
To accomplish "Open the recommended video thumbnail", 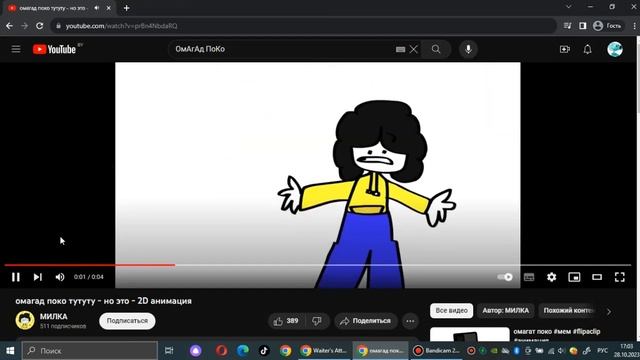I will (x=470, y=334).
